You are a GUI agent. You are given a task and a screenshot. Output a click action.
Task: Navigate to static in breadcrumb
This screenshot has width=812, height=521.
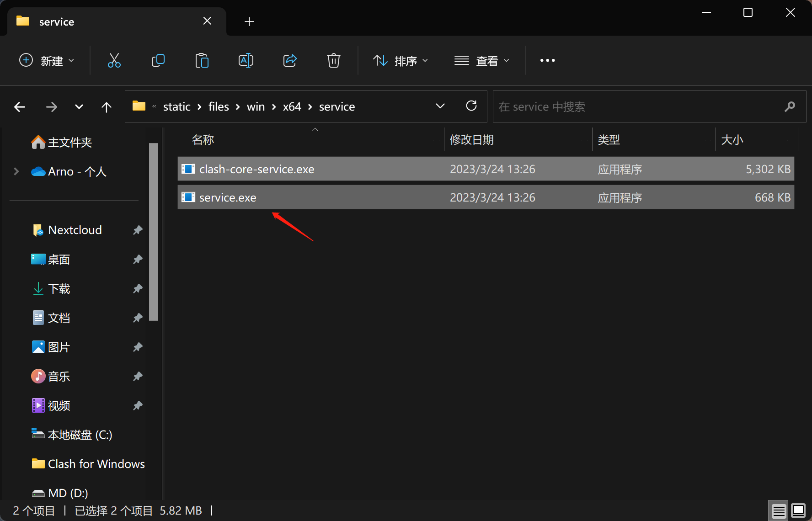[x=177, y=106]
